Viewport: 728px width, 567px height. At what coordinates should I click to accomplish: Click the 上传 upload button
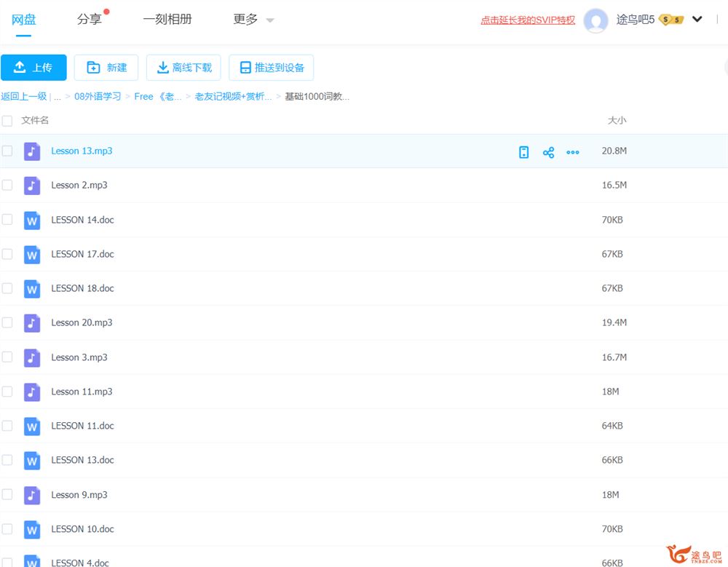(x=33, y=68)
